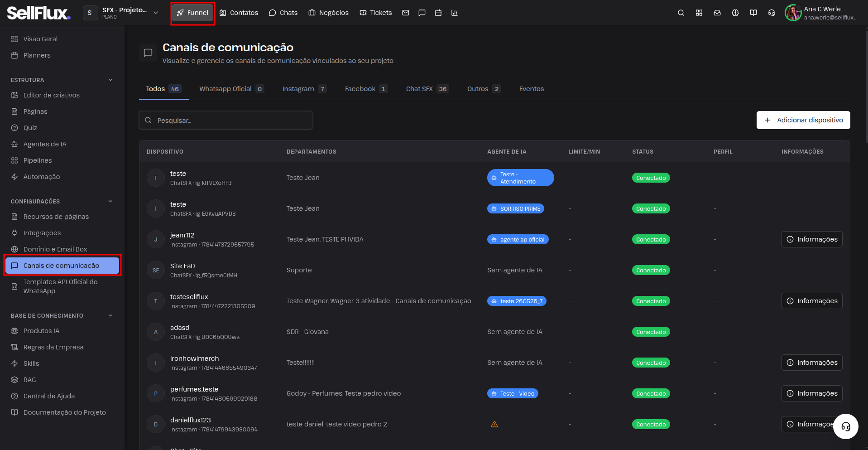Open the floating headset support button
The width and height of the screenshot is (868, 450).
pos(845,426)
